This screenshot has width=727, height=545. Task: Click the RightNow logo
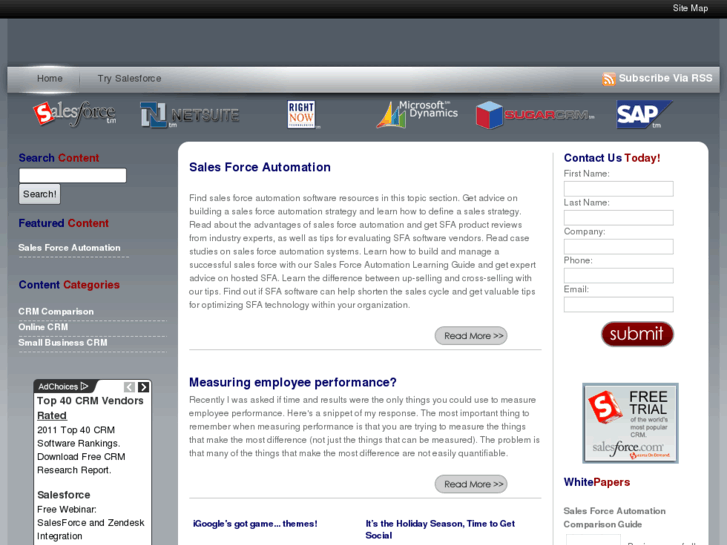pos(302,115)
